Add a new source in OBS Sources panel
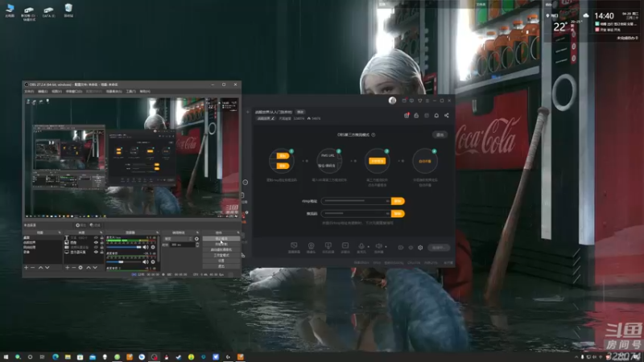This screenshot has width=644, height=362. [68, 268]
